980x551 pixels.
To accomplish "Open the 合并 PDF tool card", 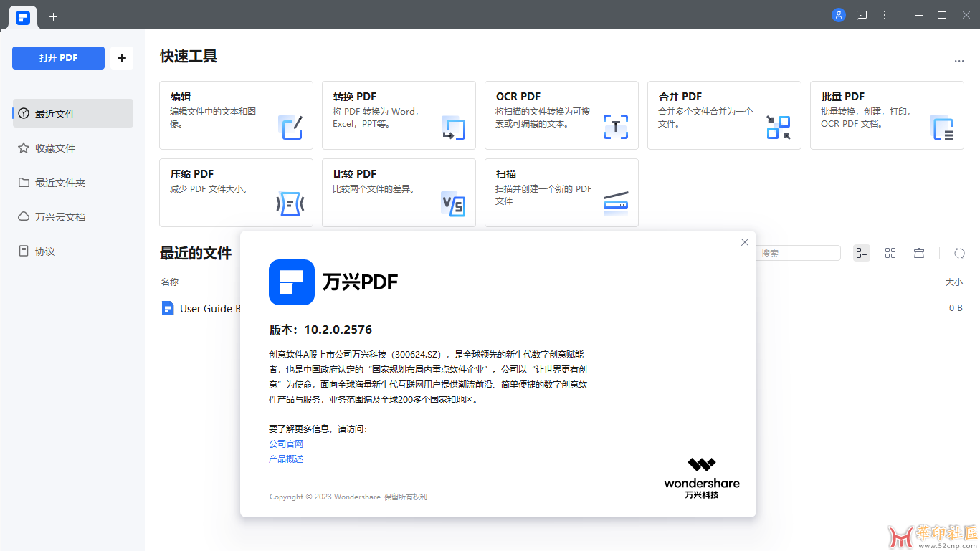I will click(x=724, y=115).
